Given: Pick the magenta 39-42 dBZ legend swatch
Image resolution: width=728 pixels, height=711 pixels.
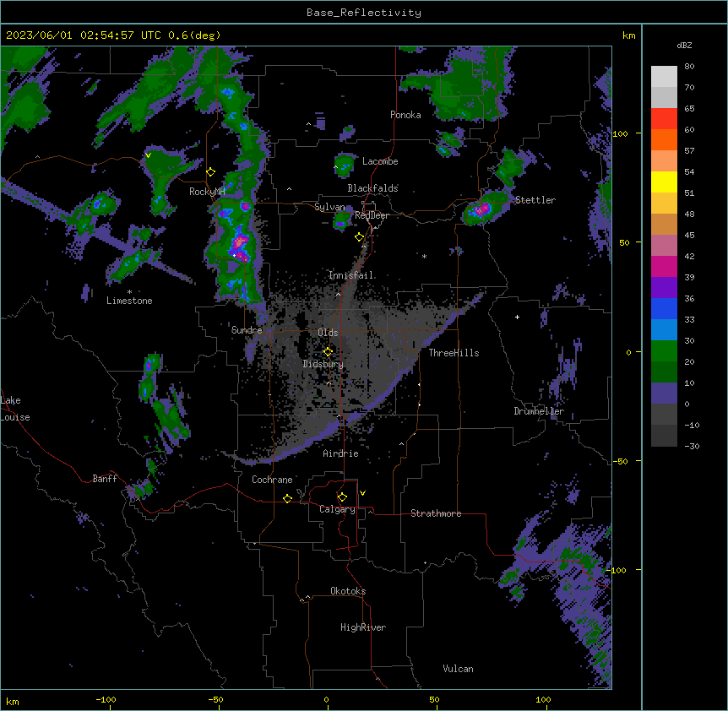Looking at the screenshot, I should tap(664, 266).
